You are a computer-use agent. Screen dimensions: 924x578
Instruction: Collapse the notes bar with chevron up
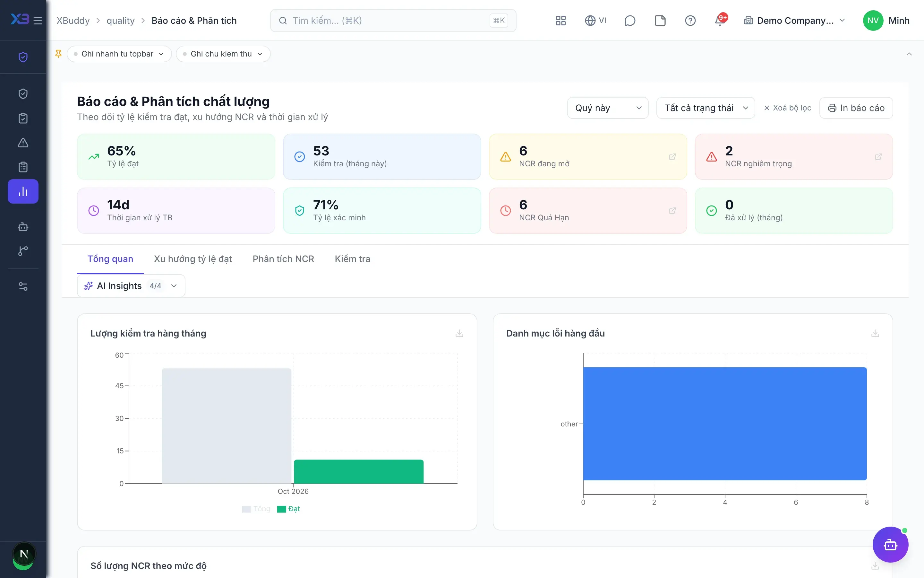[x=909, y=54]
